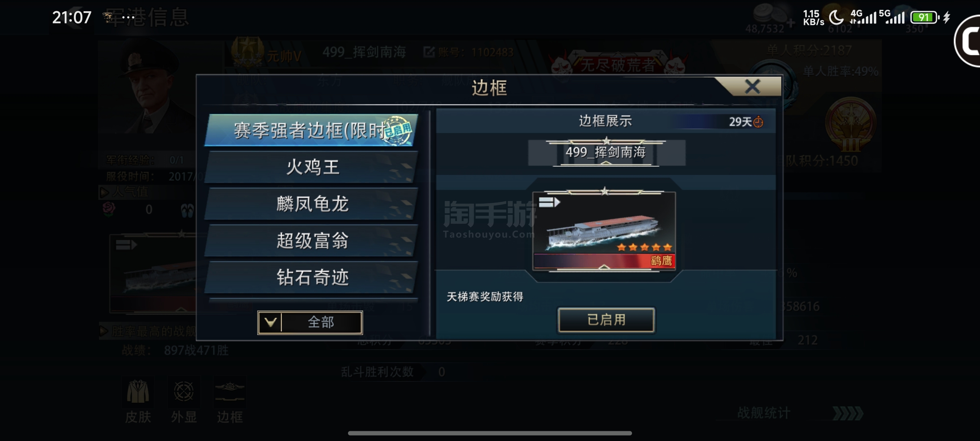Tap the rose popularity icon

pos(109,209)
